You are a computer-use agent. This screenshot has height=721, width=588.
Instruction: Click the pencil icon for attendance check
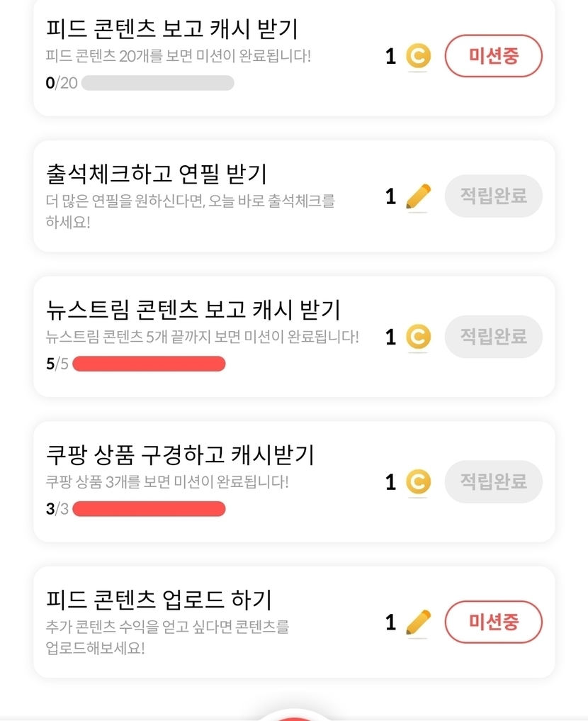point(418,196)
